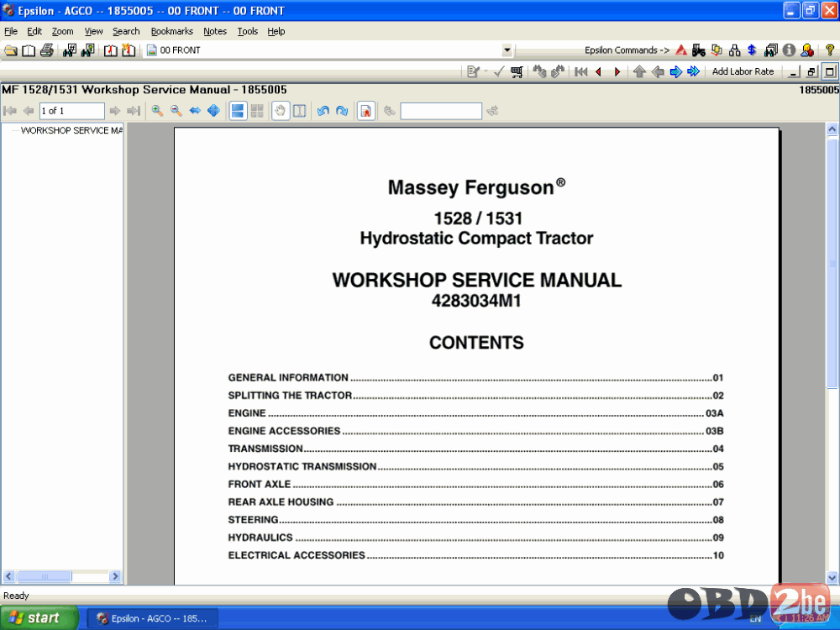Minimize the inner document window
This screenshot has width=840, height=630.
[795, 71]
